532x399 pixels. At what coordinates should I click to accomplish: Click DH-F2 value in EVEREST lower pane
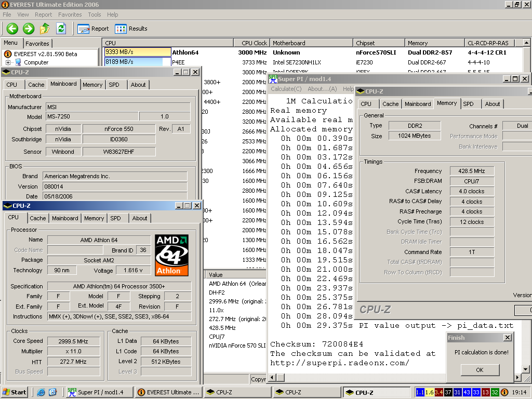[217, 292]
